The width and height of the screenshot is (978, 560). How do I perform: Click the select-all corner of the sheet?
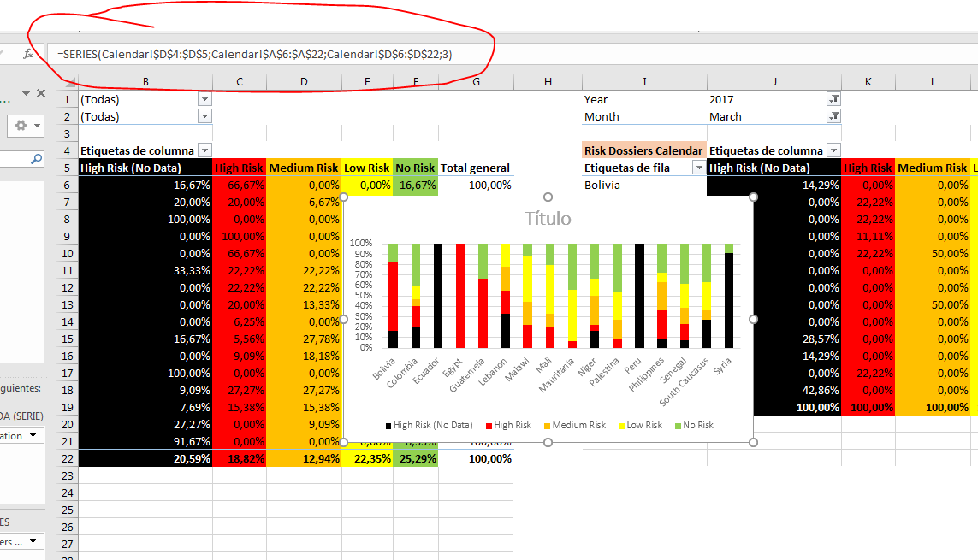point(68,81)
